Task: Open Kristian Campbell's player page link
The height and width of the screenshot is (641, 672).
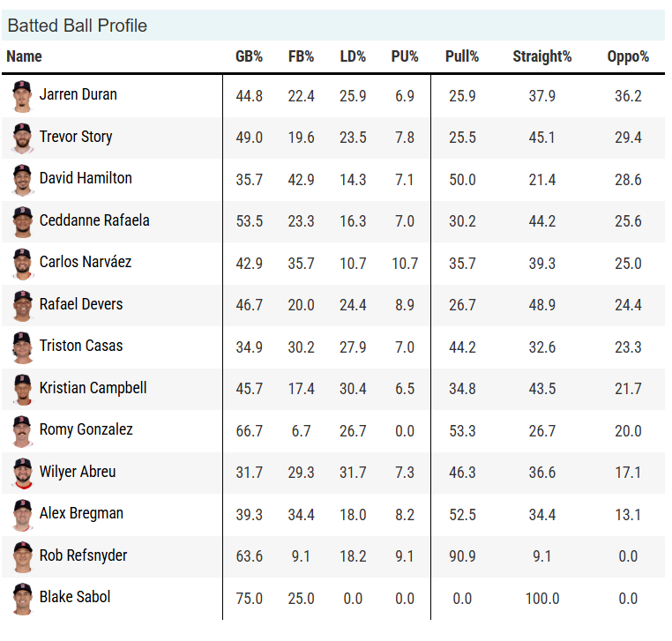Action: coord(93,388)
